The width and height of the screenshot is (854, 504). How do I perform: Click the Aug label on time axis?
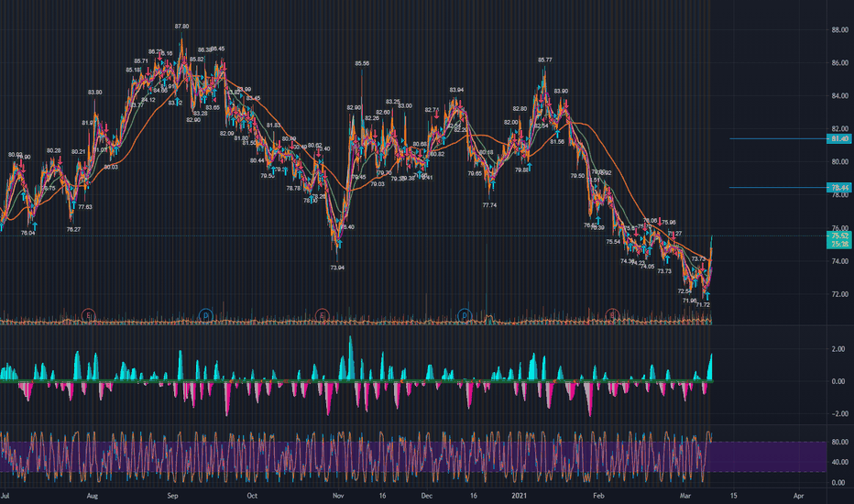92,496
